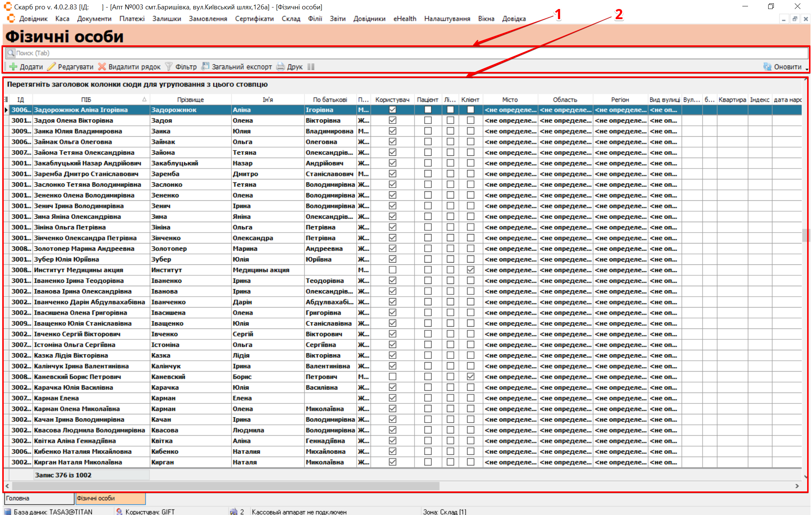Toggle Користувач checkbox for Задоя Олена Вікторівна
The image size is (812, 515).
[392, 120]
